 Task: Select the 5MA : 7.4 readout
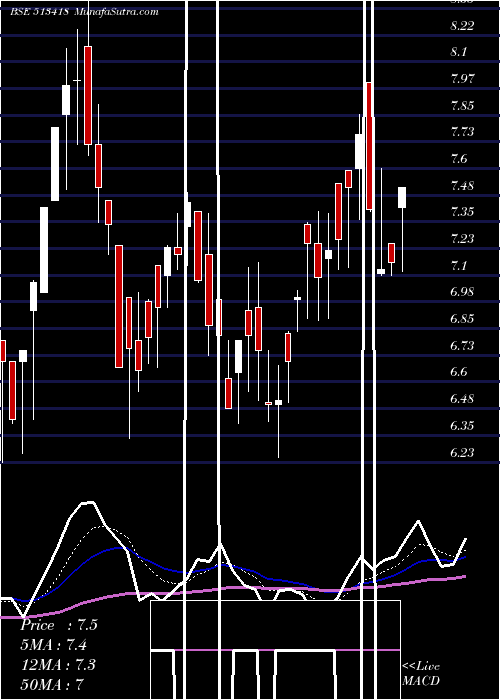[x=54, y=645]
